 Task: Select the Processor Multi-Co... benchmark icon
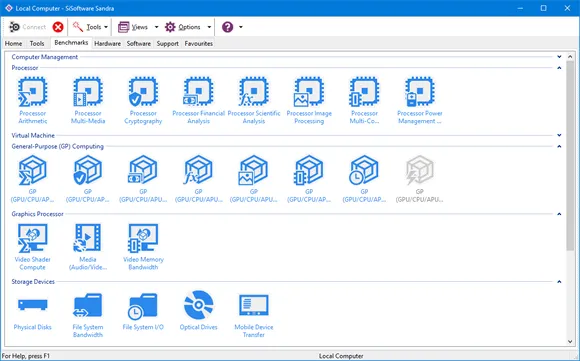tap(364, 100)
